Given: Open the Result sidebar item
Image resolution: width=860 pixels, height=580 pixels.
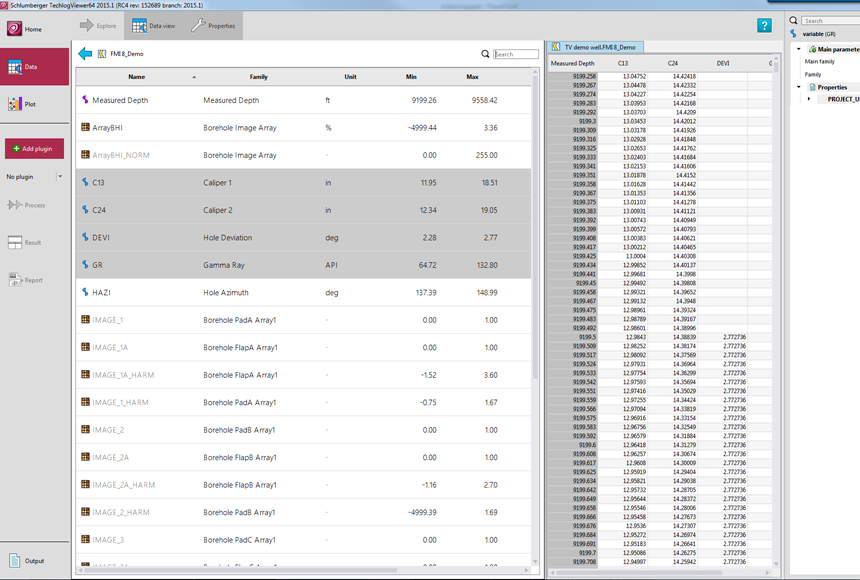Looking at the screenshot, I should tap(25, 242).
